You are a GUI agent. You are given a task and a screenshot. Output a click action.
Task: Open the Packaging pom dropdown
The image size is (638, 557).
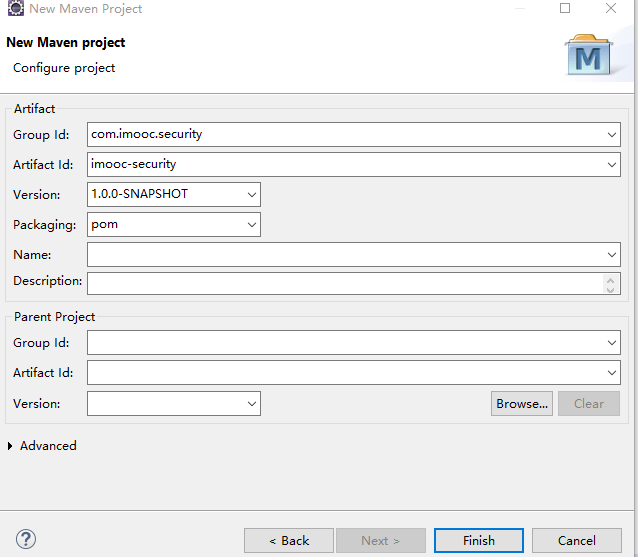[252, 225]
